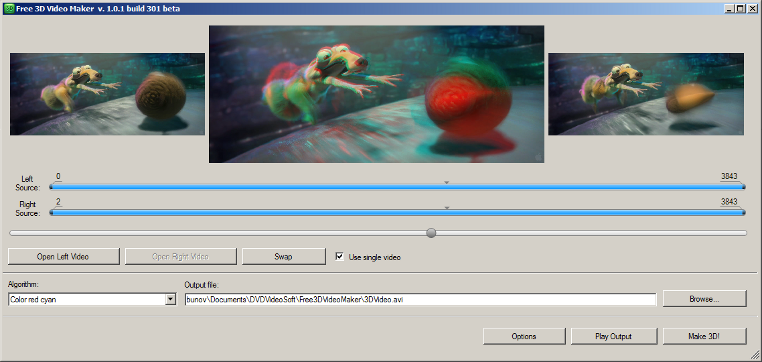Click Left Source end value 3843
The width and height of the screenshot is (762, 362).
point(729,176)
